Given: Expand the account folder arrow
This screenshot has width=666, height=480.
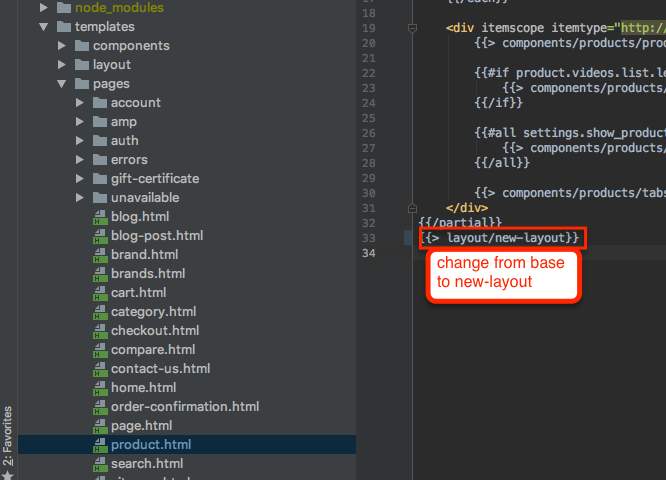Looking at the screenshot, I should [79, 102].
